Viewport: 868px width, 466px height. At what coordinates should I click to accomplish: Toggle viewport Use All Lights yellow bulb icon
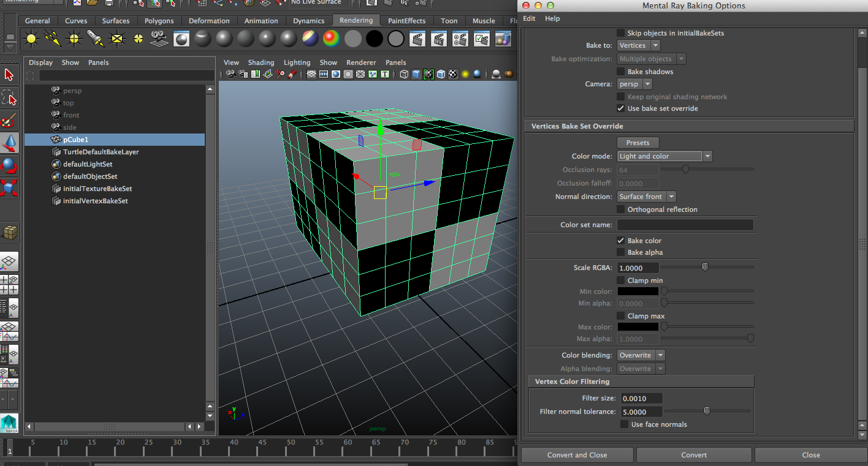465,75
